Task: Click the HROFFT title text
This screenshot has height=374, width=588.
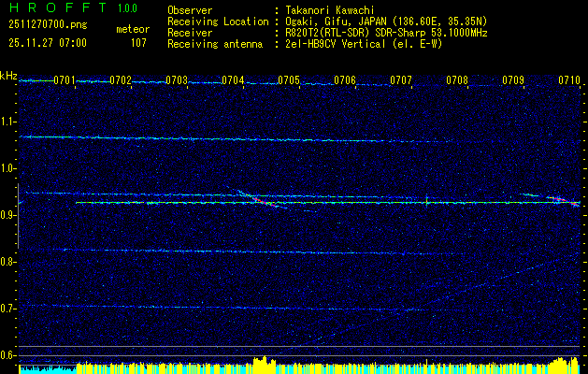Action: tap(58, 7)
